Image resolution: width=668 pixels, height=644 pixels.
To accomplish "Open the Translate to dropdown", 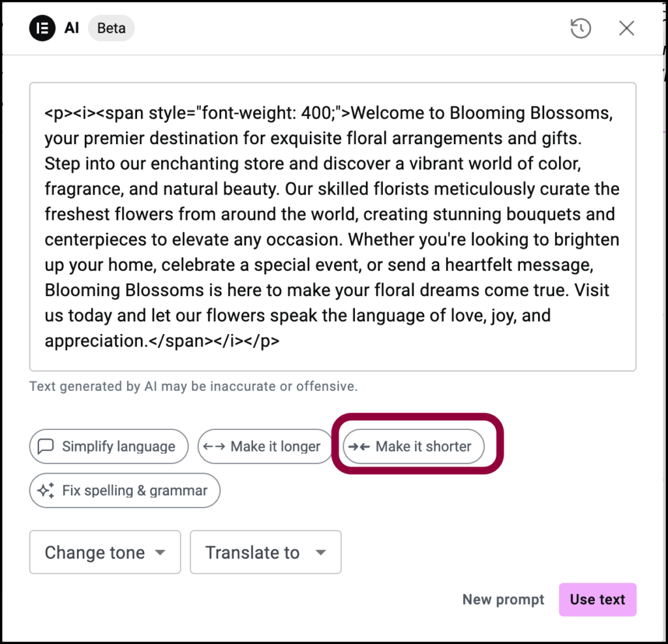I will [266, 553].
